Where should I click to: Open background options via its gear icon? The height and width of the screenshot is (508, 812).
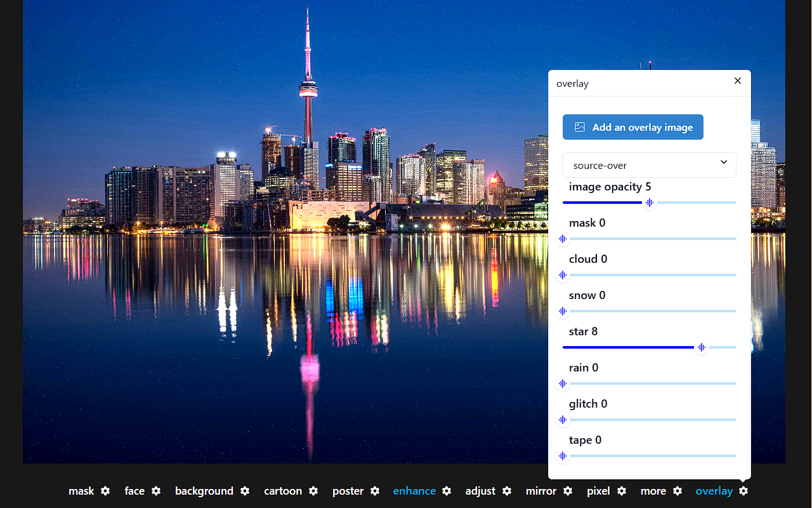244,491
